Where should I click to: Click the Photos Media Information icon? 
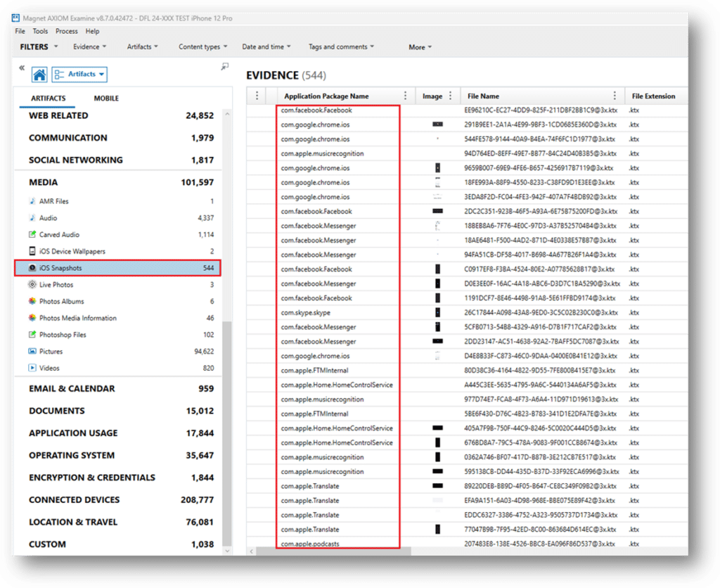[32, 318]
